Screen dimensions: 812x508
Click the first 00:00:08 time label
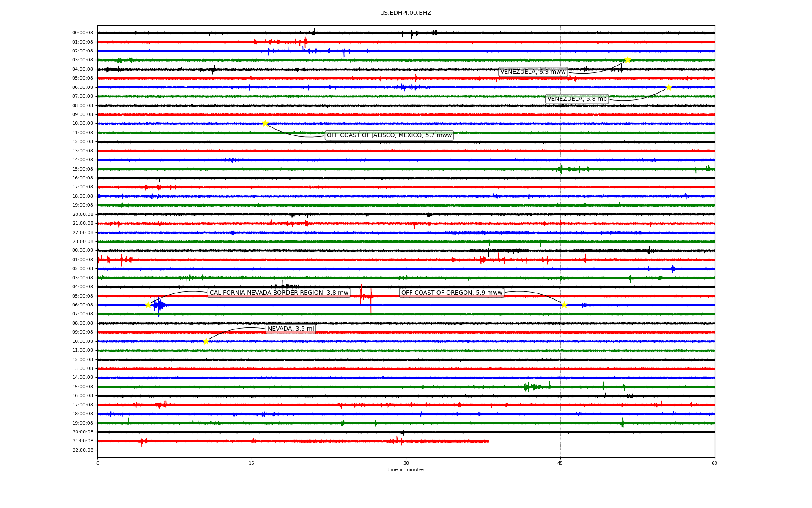[x=82, y=33]
